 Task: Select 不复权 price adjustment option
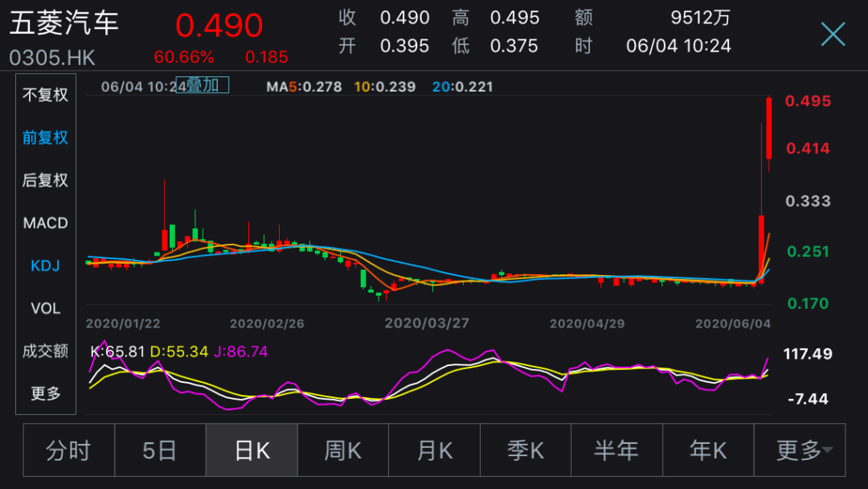click(46, 95)
